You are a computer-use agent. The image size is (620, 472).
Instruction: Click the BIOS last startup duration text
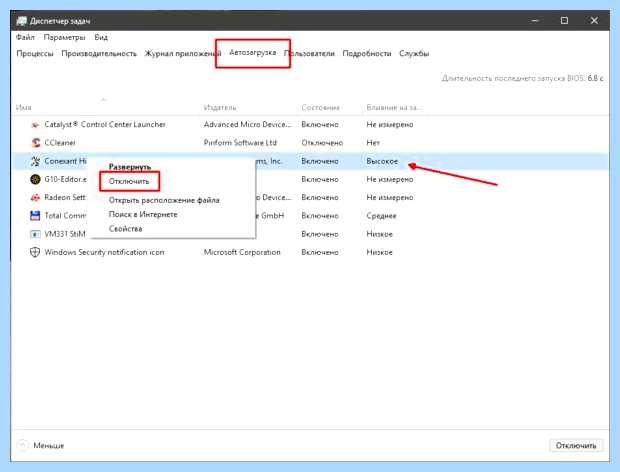pos(522,78)
